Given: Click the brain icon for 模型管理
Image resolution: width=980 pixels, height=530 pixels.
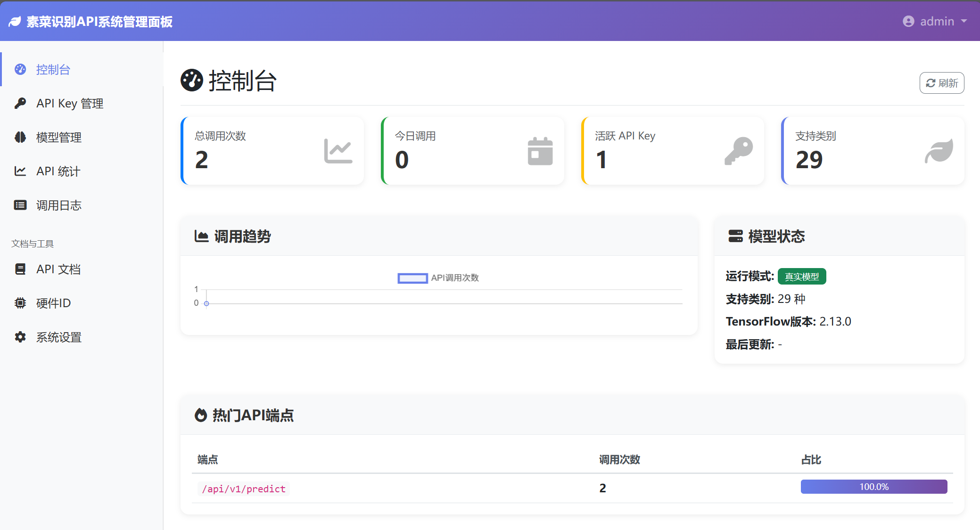Looking at the screenshot, I should pos(20,137).
